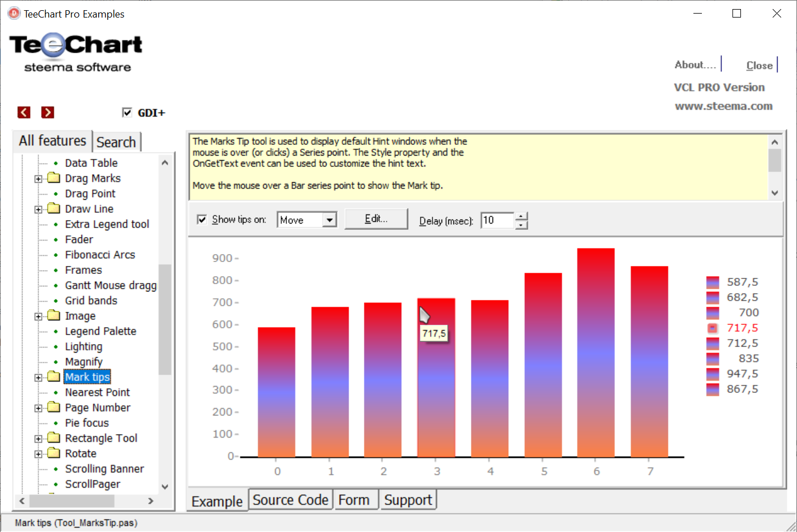The width and height of the screenshot is (797, 532).
Task: Expand the Draw Line tree node
Action: pyautogui.click(x=38, y=209)
